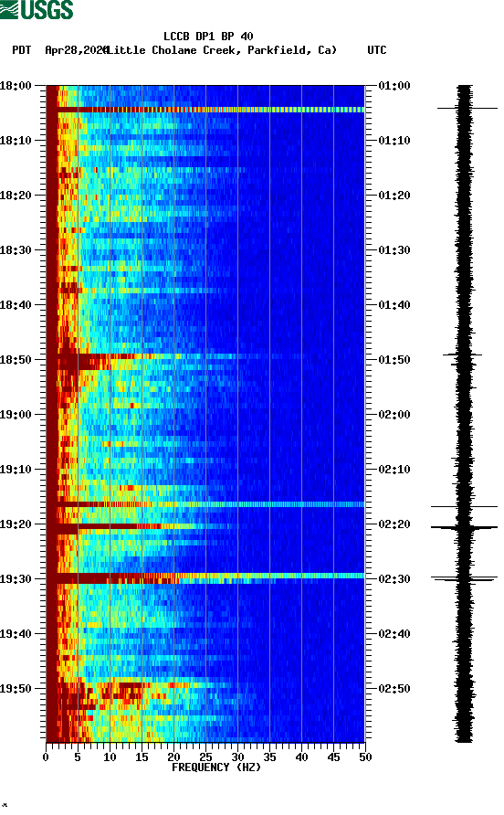Screen dimensions: 504x815
Task: Click the 02:40 UTC time label
Action: [x=394, y=633]
